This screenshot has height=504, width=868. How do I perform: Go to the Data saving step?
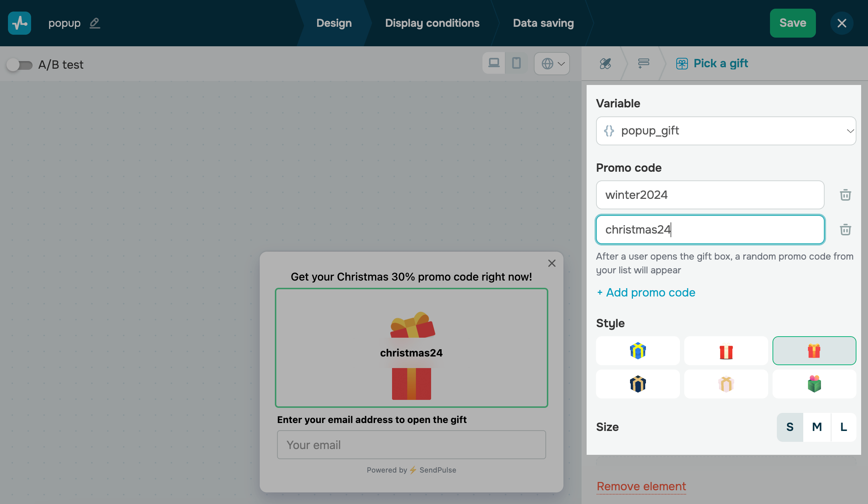tap(543, 23)
